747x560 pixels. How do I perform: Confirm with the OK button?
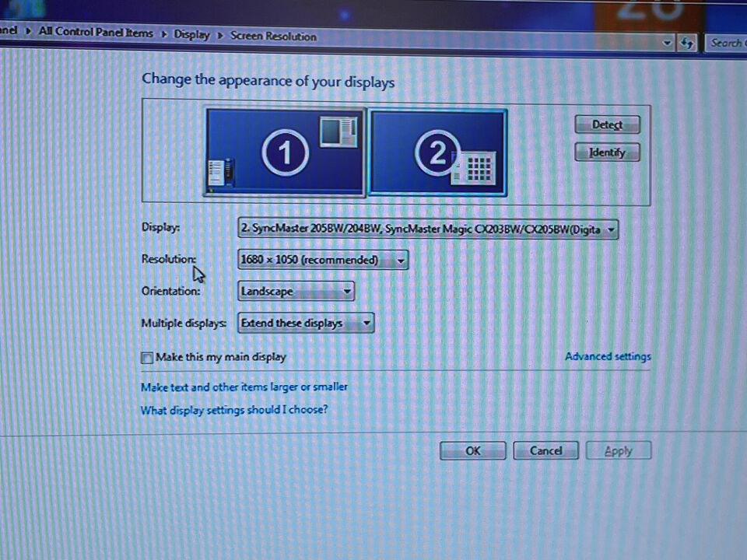(472, 450)
